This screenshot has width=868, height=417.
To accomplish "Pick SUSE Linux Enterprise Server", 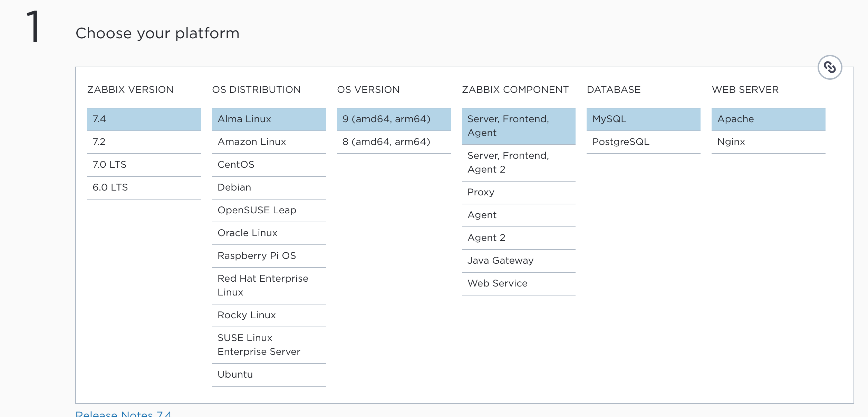I will [269, 345].
